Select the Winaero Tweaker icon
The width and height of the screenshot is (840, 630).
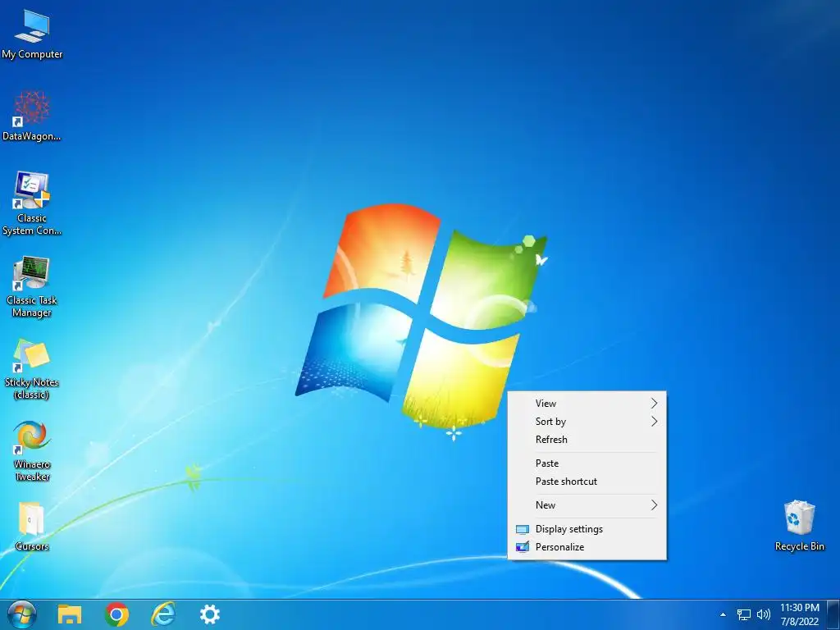pyautogui.click(x=32, y=451)
